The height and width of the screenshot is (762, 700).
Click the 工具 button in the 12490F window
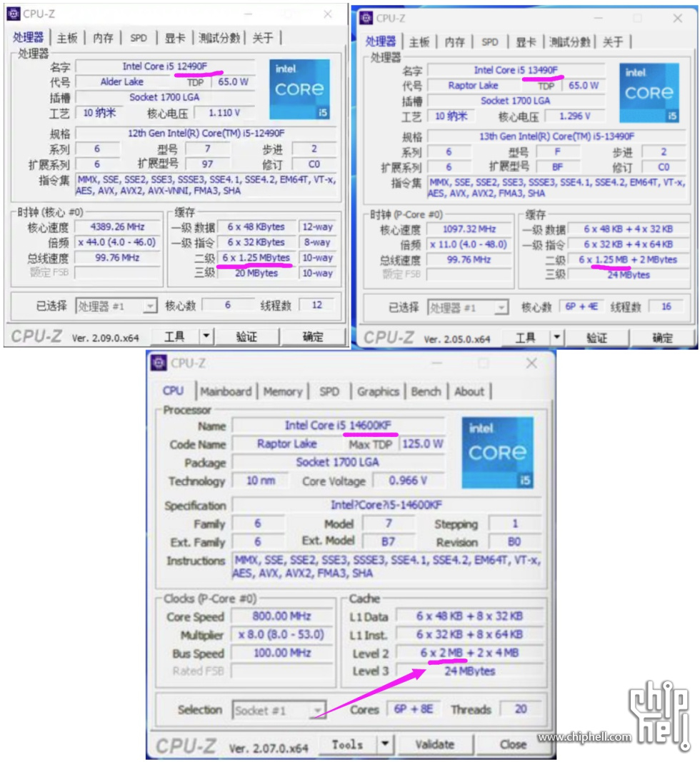click(175, 336)
